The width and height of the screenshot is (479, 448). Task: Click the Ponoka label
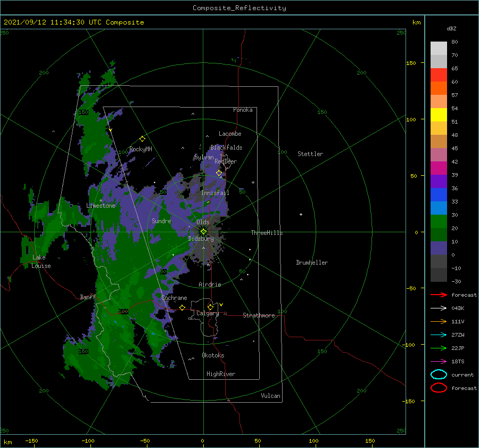tap(243, 110)
